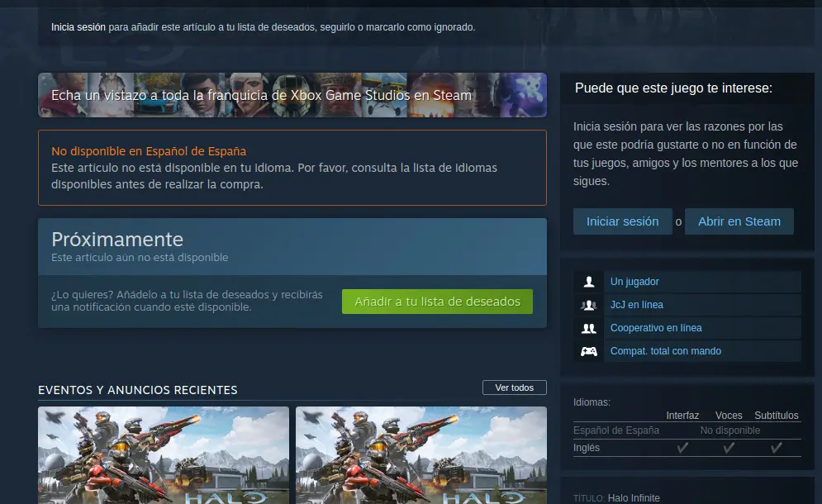Click the 'Halo Infinite' title text
Image resolution: width=822 pixels, height=504 pixels.
(x=634, y=498)
